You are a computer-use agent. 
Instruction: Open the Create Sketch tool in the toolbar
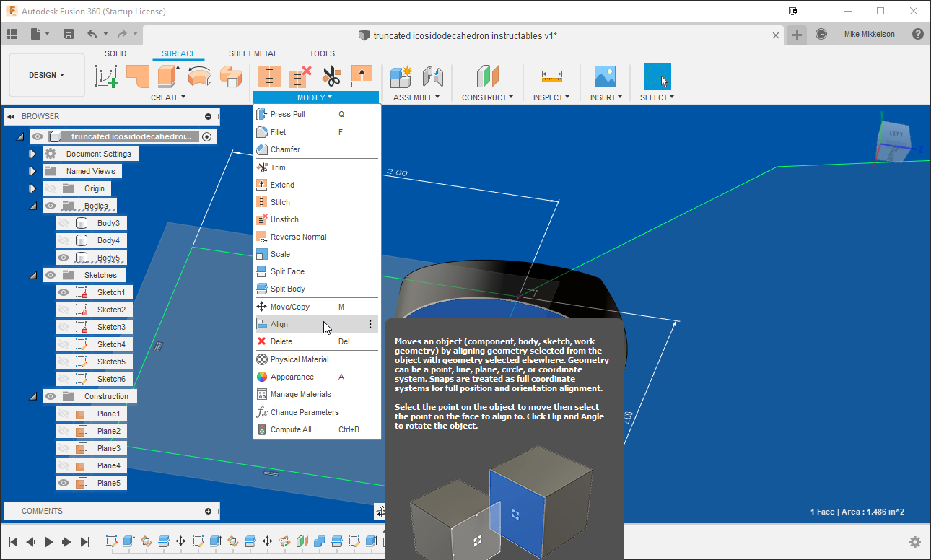[107, 76]
